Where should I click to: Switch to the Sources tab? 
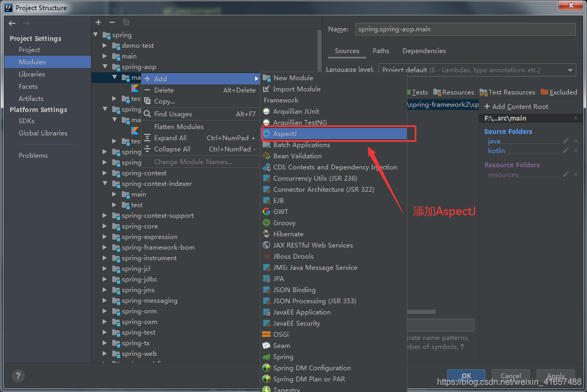[347, 51]
